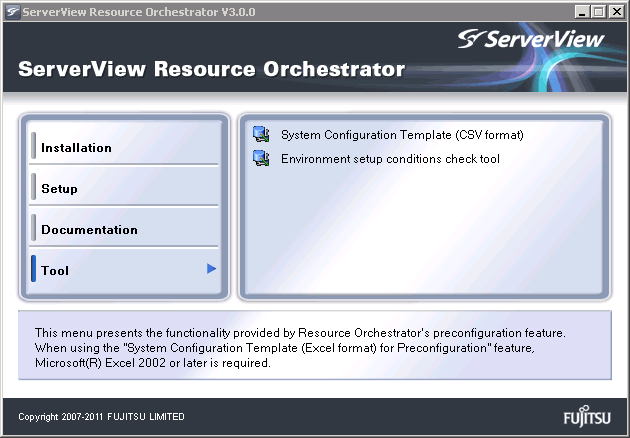Click the blue arrow beside Tool
The image size is (630, 438).
[211, 268]
